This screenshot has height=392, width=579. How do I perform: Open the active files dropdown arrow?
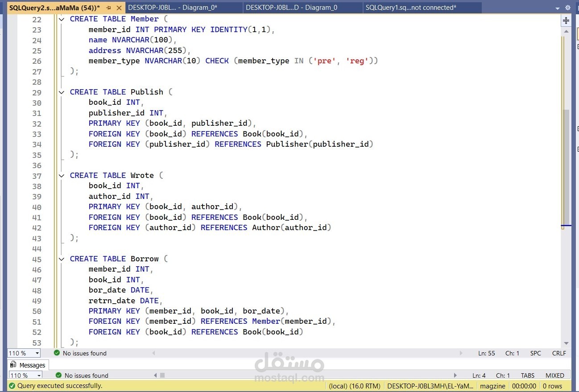(x=558, y=8)
